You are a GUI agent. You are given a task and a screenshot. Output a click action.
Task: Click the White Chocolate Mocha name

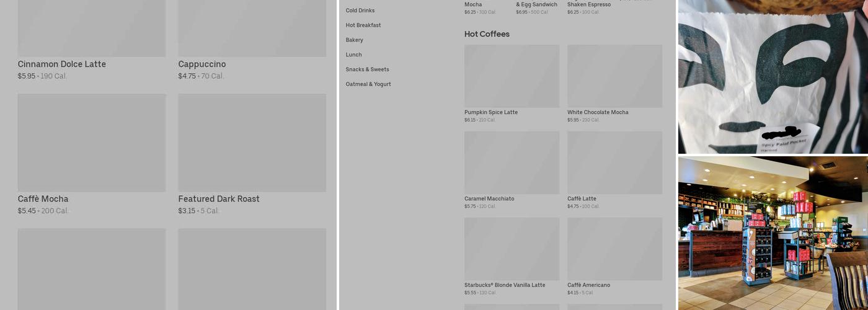tap(598, 112)
